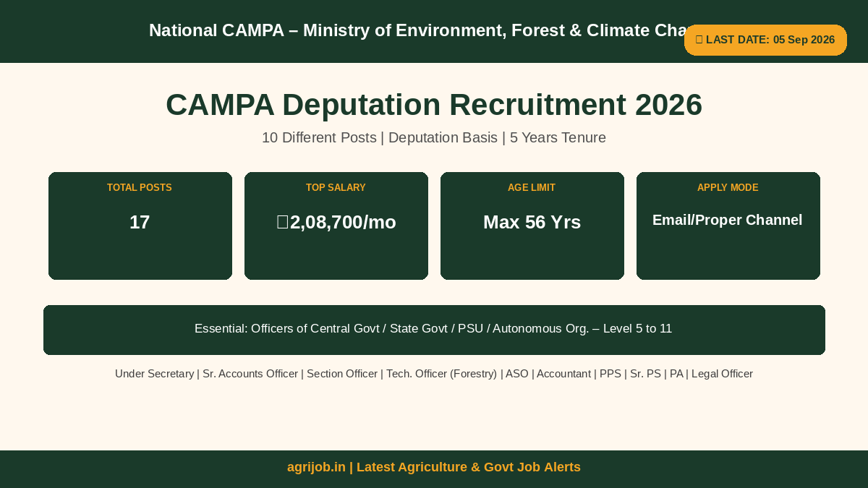Click the Email/Proper Channel value
This screenshot has width=868, height=488.
tap(728, 220)
